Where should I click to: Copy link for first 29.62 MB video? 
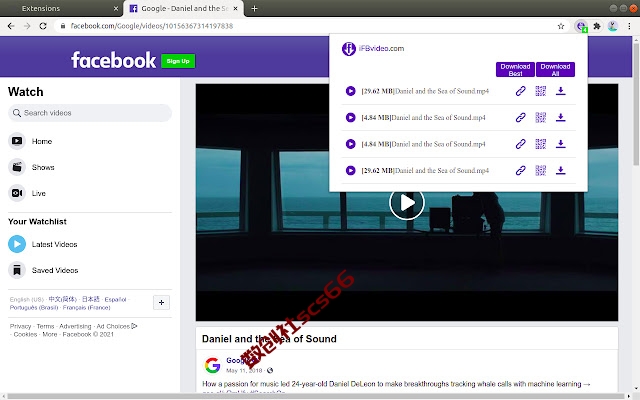coord(520,91)
